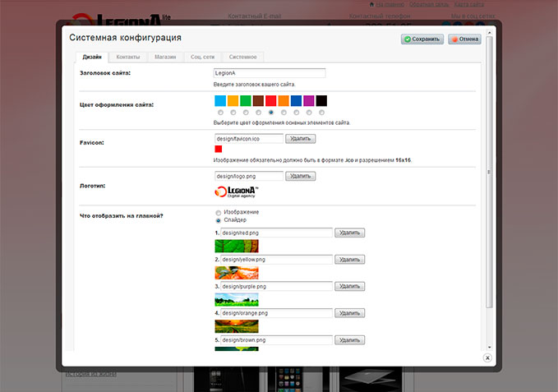Delete slide 2 design/yellow.png
Viewport: 558px width, 392px height.
click(349, 260)
